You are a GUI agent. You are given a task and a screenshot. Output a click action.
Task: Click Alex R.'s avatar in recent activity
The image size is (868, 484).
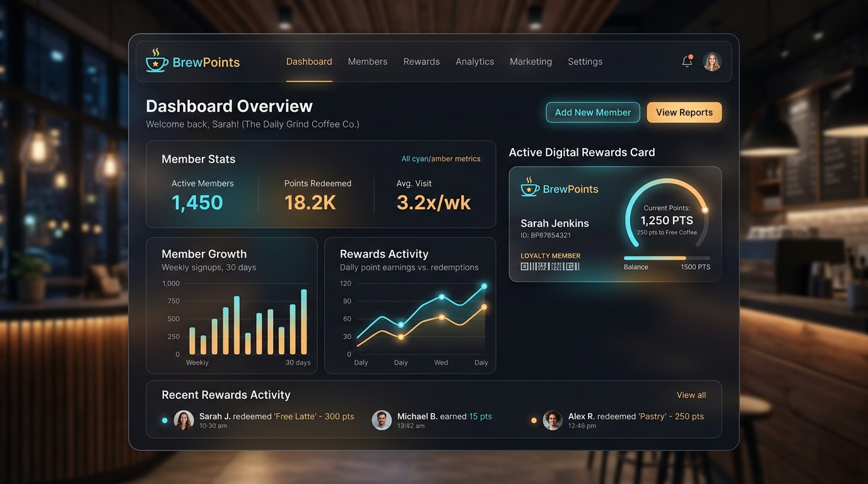(553, 420)
